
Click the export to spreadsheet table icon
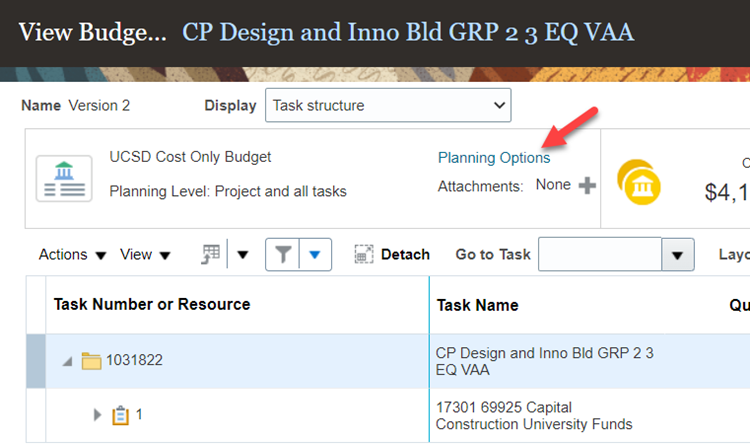pyautogui.click(x=211, y=255)
